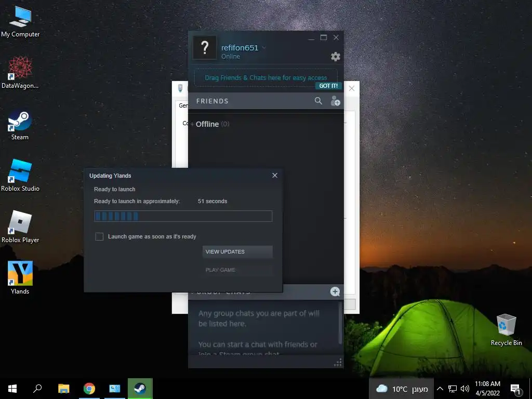Click the group chats panel scrollbar
This screenshot has height=399, width=532.
[x=340, y=323]
